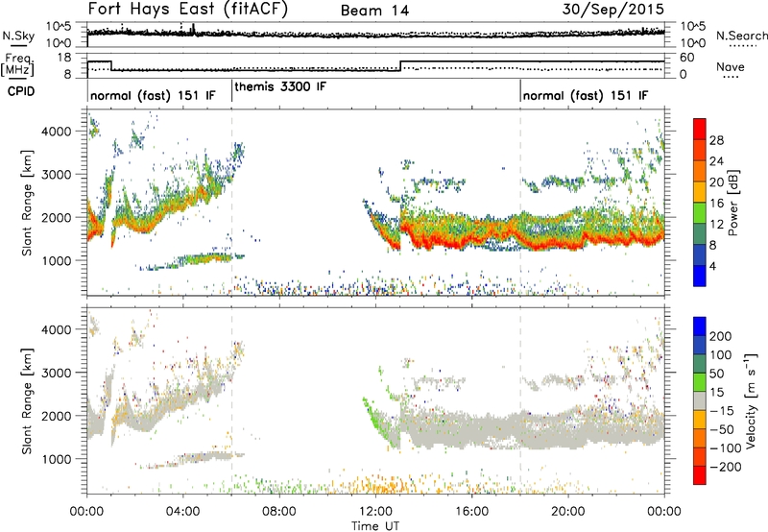768x532 pixels.
Task: Click the '-15' tick on Velocity colorbar
Action: 722,410
